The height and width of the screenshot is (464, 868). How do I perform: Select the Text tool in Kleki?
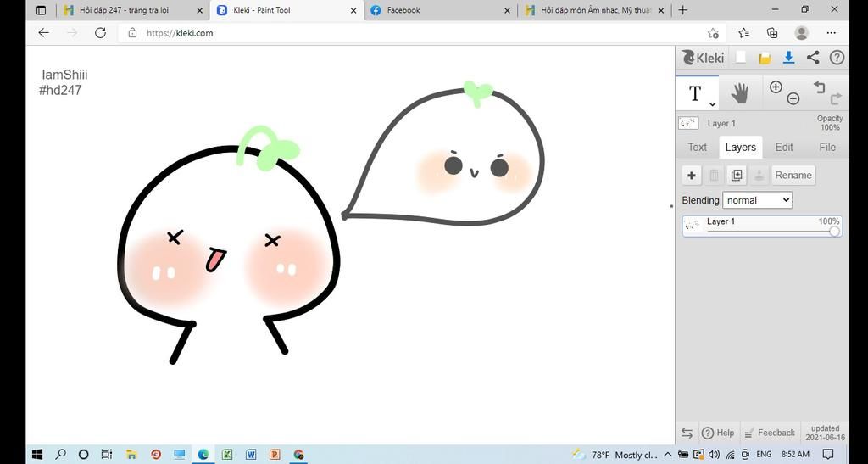[x=695, y=93]
